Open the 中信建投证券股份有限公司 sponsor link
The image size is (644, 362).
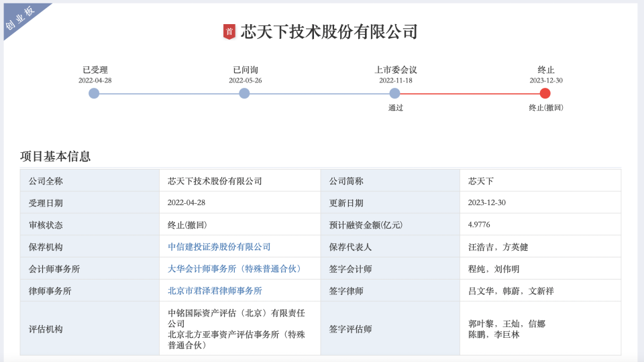click(x=219, y=247)
